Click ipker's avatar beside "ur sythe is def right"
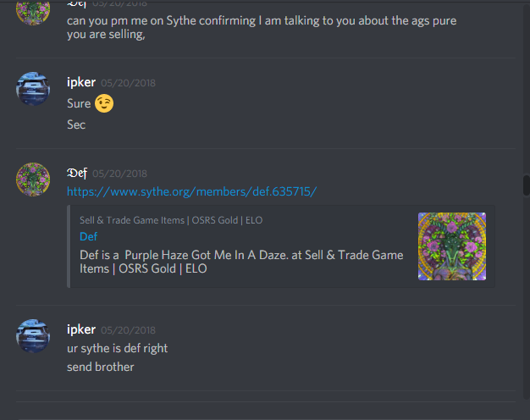530x420 pixels. pyautogui.click(x=33, y=336)
